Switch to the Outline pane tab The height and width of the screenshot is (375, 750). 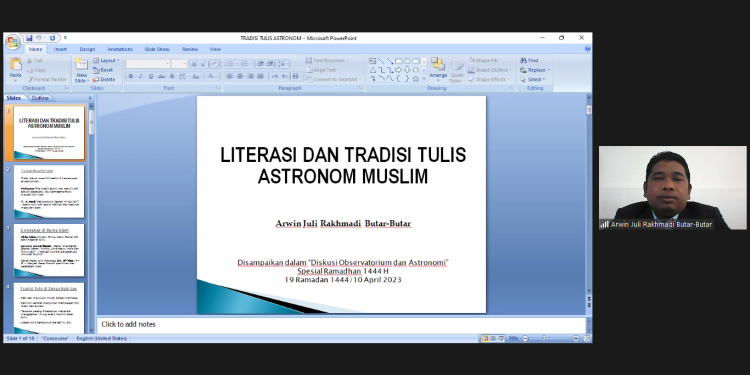(x=40, y=98)
